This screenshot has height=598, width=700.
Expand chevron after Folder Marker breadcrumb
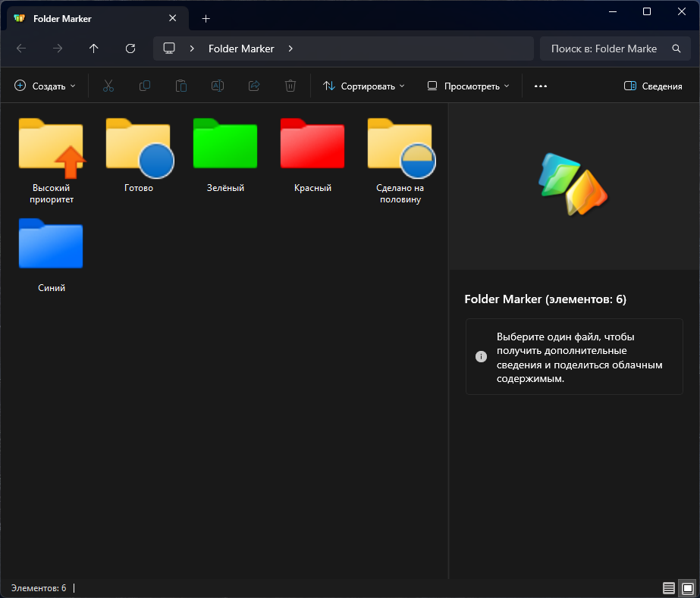290,49
